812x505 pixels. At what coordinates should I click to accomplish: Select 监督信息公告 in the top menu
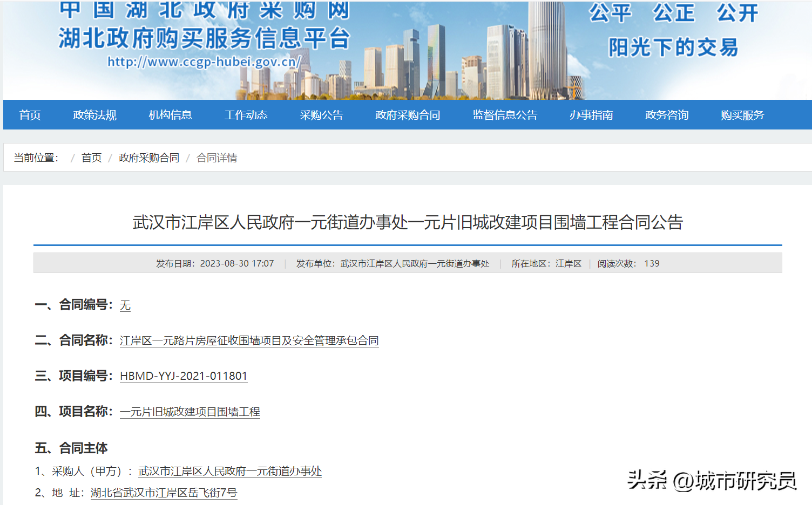tap(505, 115)
